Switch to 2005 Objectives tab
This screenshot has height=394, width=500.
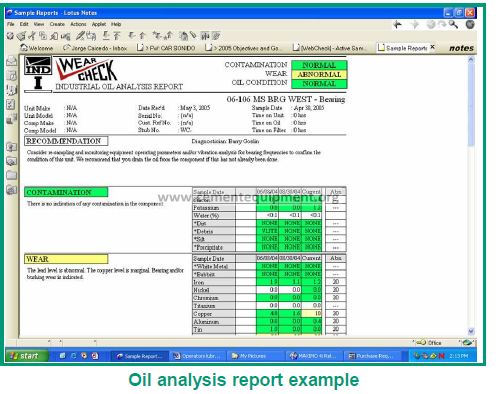244,48
